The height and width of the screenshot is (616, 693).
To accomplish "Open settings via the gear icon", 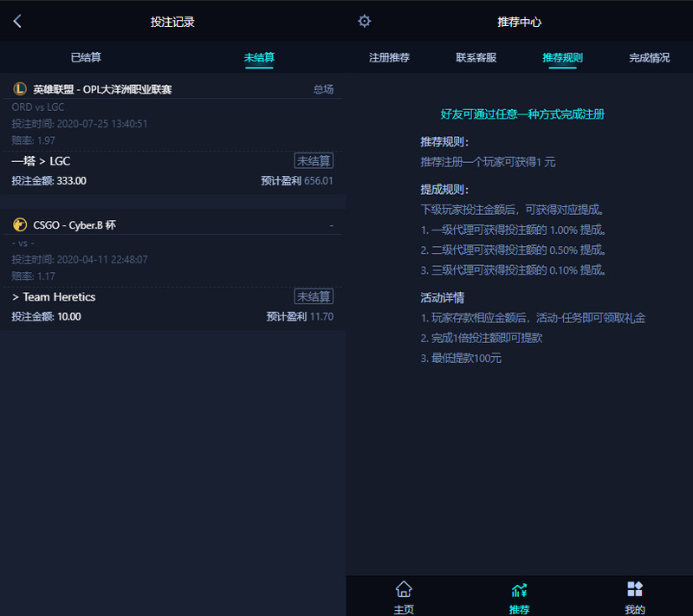I will (364, 21).
